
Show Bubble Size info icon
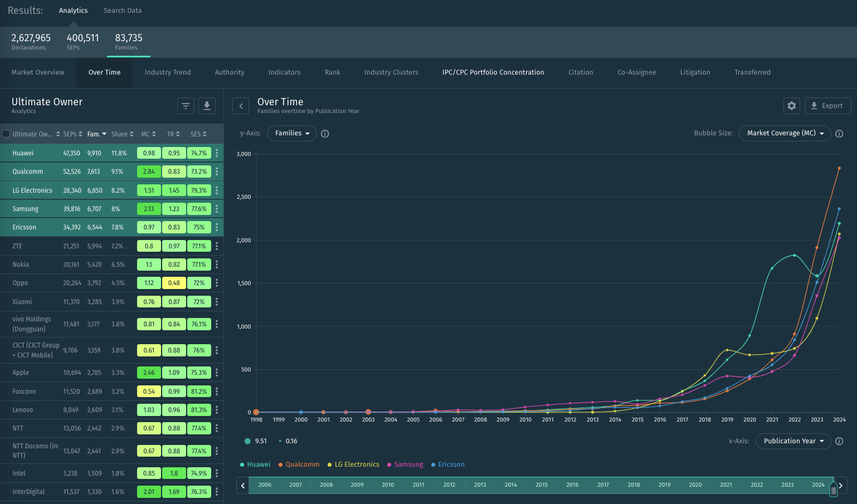[x=839, y=134]
